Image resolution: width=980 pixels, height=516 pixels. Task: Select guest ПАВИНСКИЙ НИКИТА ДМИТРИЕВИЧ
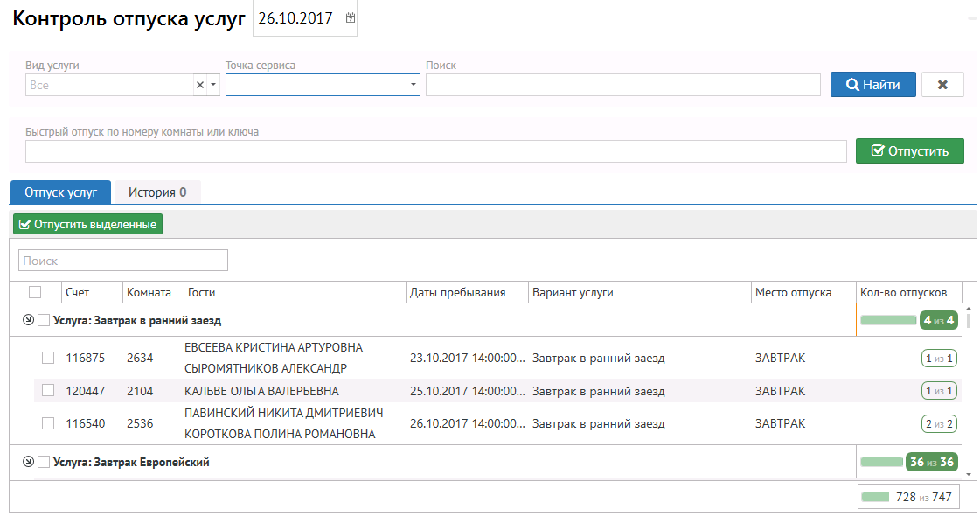pos(284,413)
